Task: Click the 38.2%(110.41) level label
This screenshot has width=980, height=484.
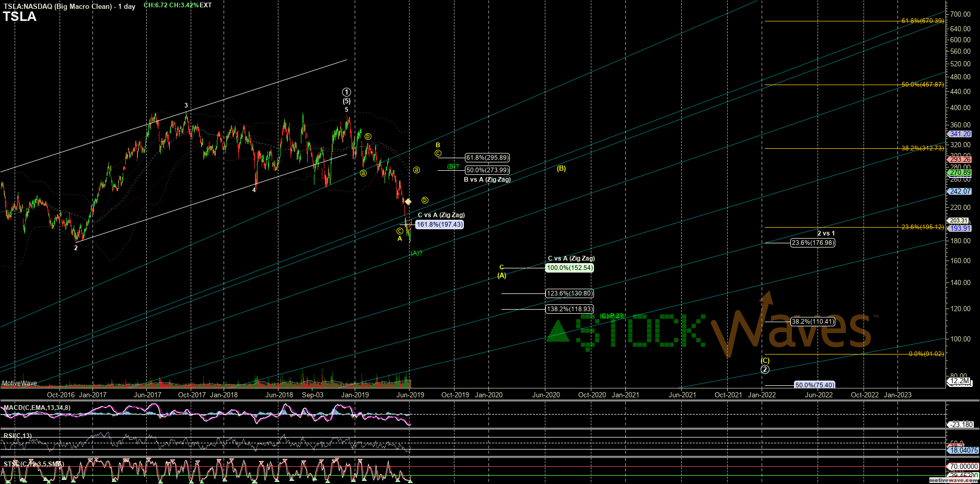Action: [813, 322]
